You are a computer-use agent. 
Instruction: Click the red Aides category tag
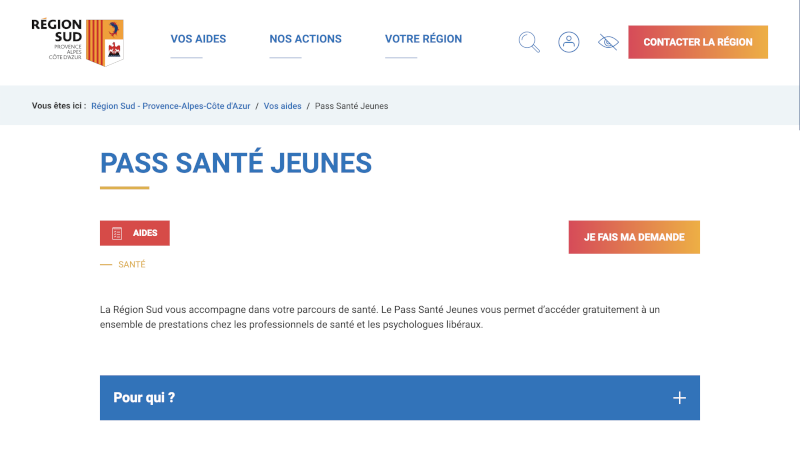(x=135, y=233)
